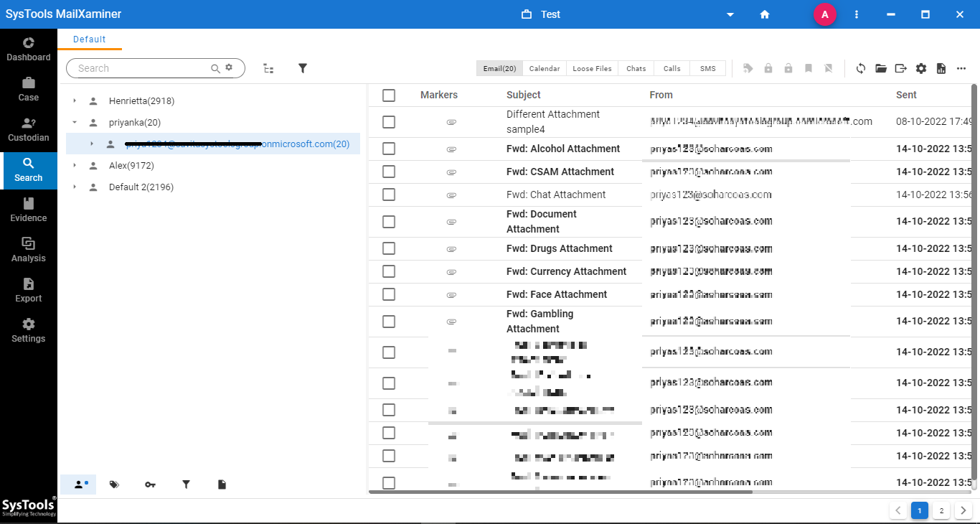
Task: Open Settings in the left sidebar
Action: pyautogui.click(x=29, y=330)
